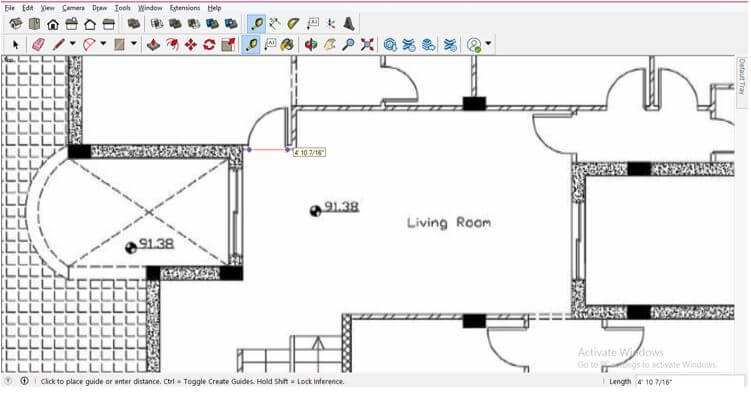Select Text label tool in upper toolbar

[312, 23]
